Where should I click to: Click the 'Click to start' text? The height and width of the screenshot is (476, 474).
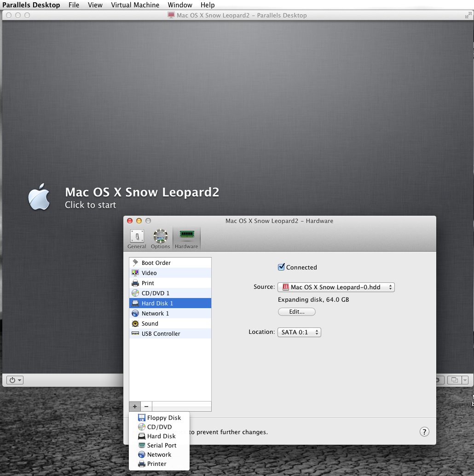pyautogui.click(x=90, y=205)
